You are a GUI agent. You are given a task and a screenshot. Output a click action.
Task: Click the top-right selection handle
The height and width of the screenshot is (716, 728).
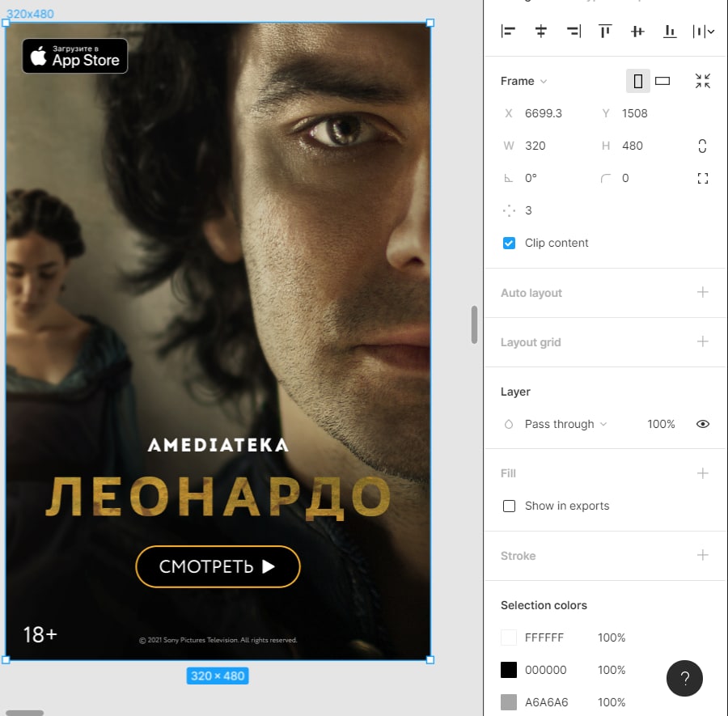[430, 23]
